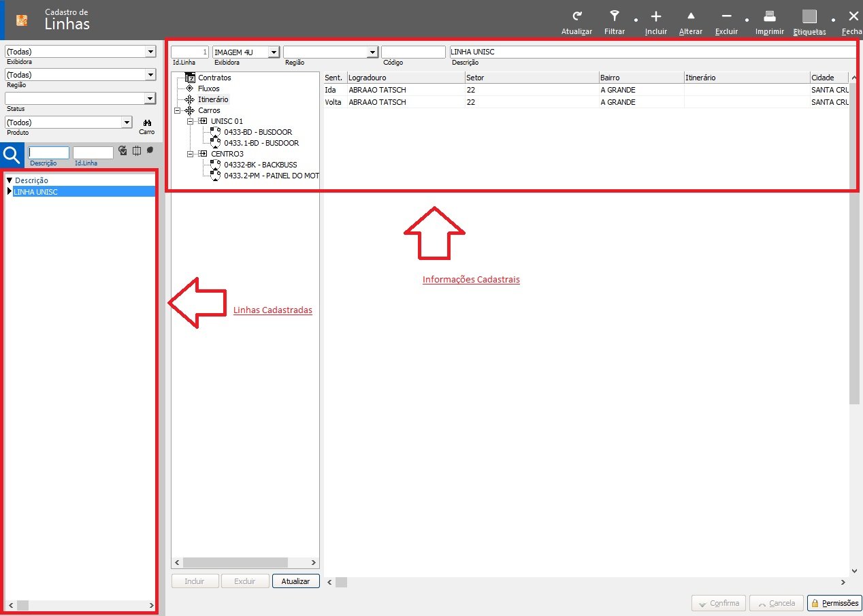
Task: Click the blue magnifying glass search button
Action: coord(12,156)
